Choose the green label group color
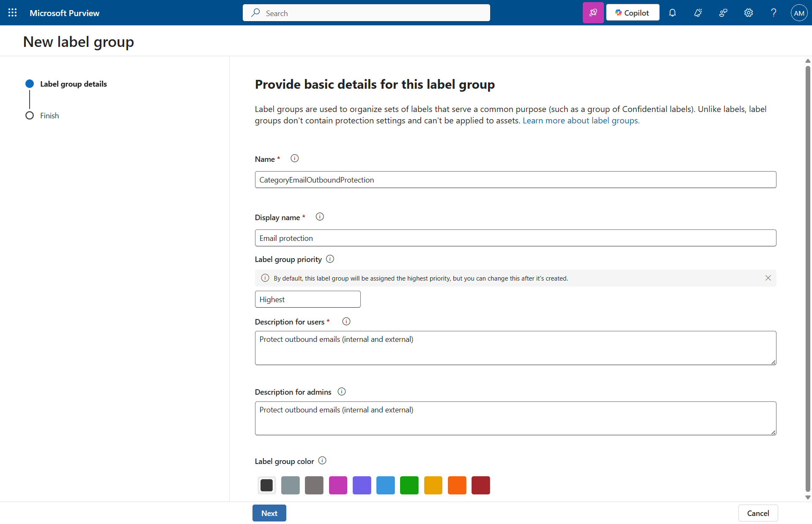812x524 pixels. [409, 485]
